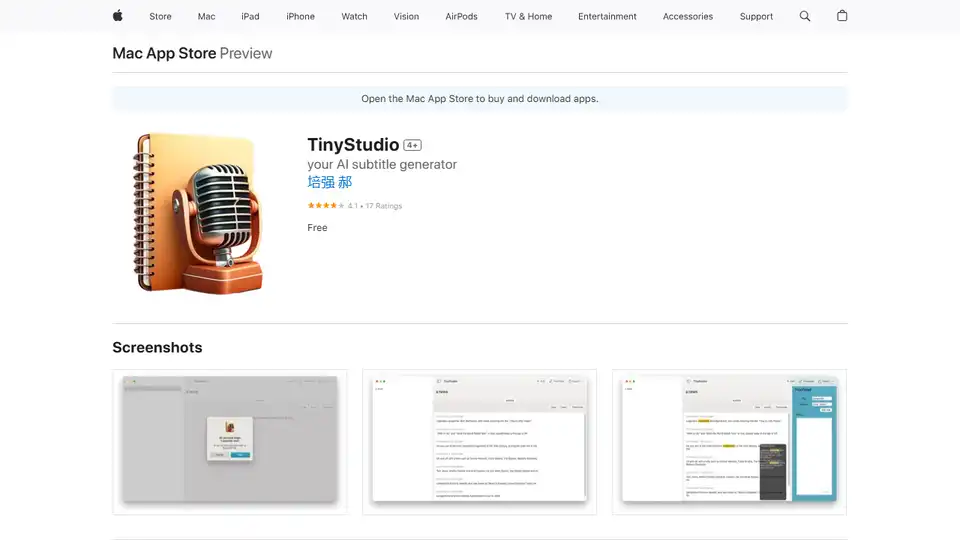Viewport: 960px width, 540px height.
Task: Open the iPad menu item
Action: tap(250, 17)
